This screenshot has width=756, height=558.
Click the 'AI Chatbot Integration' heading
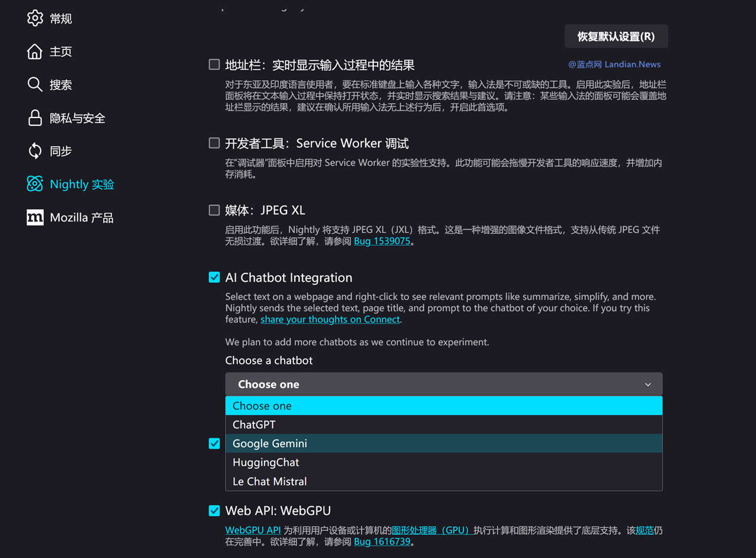pyautogui.click(x=289, y=278)
